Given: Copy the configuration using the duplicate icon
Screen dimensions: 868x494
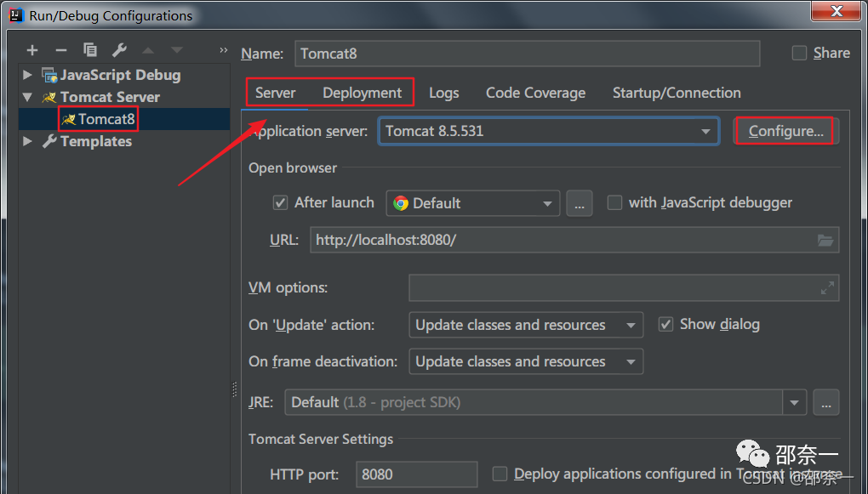Looking at the screenshot, I should click(89, 50).
